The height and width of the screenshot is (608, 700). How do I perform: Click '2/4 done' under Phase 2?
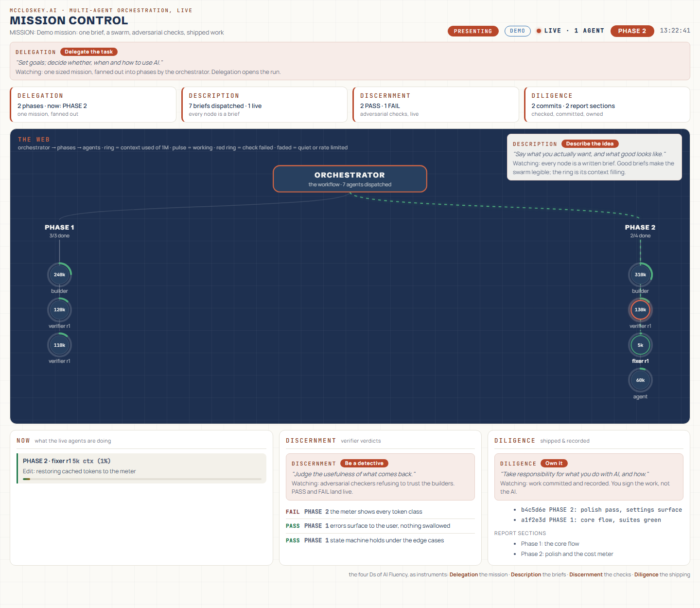(640, 236)
